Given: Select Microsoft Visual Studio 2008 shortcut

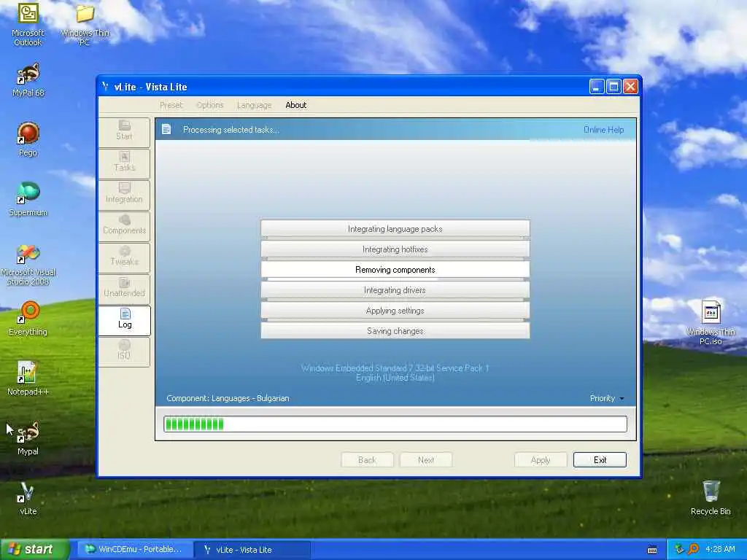Looking at the screenshot, I should tap(28, 264).
